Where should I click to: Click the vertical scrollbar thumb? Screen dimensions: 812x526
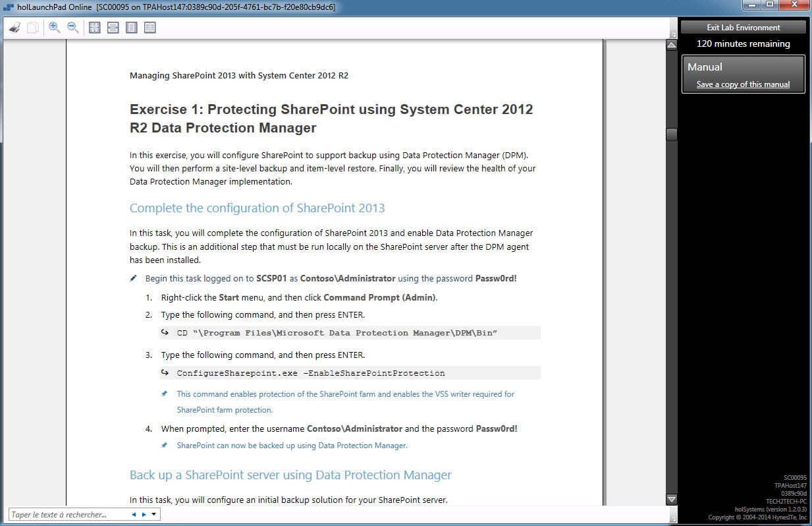[x=672, y=134]
